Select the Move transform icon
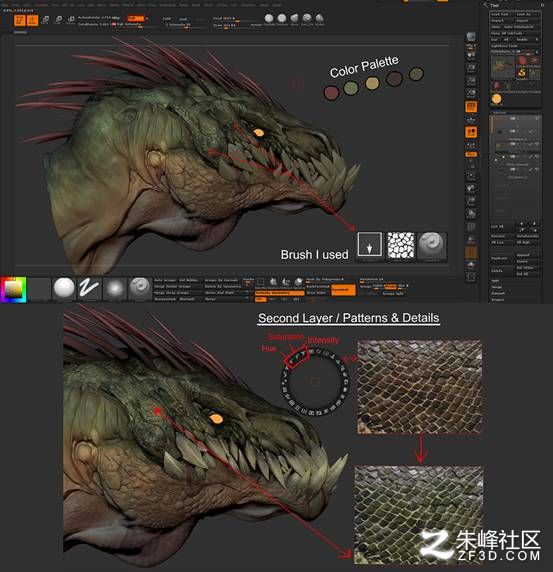The image size is (553, 572). tap(45, 20)
